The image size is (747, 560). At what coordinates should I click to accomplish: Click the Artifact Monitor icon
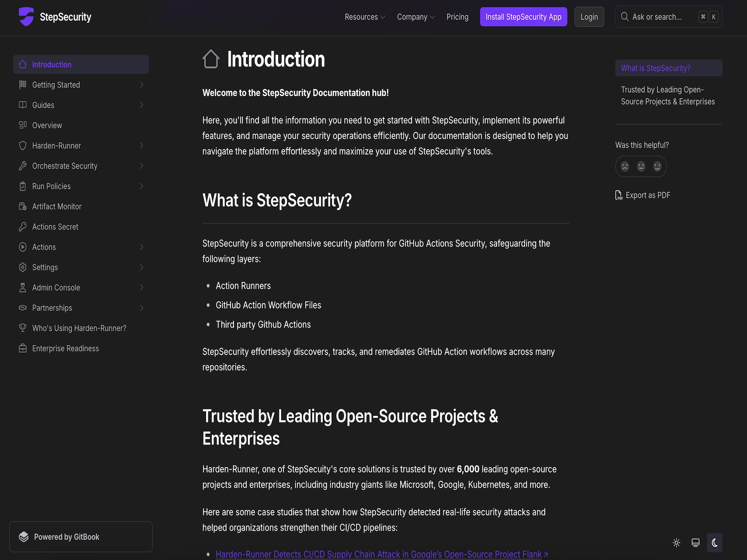(22, 206)
